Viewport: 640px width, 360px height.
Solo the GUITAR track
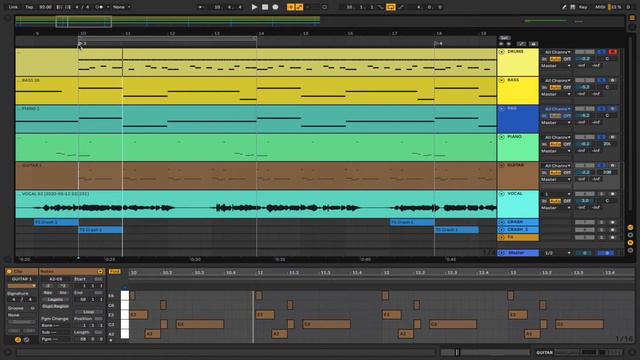(601, 166)
